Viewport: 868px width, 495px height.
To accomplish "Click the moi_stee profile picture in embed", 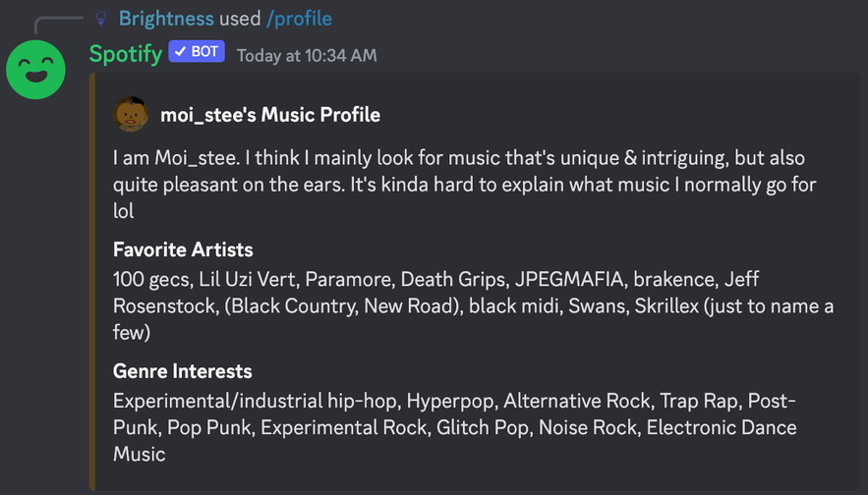I will [x=131, y=114].
